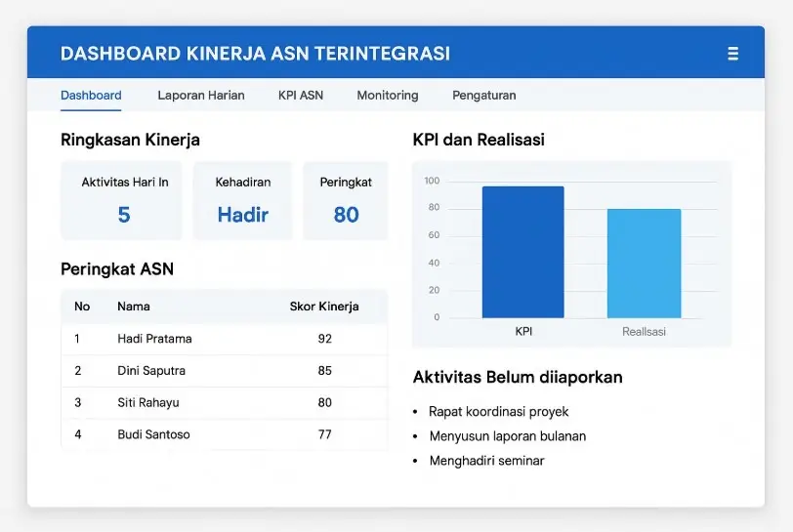The image size is (793, 532).
Task: Click the Menyusun laporan bulanan item
Action: 508,436
